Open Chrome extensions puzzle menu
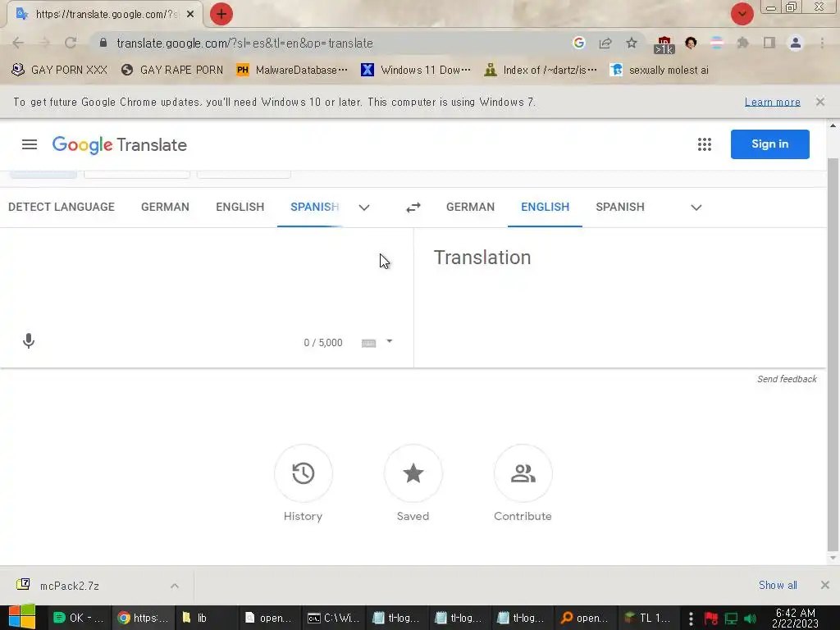The image size is (840, 630). [x=742, y=43]
